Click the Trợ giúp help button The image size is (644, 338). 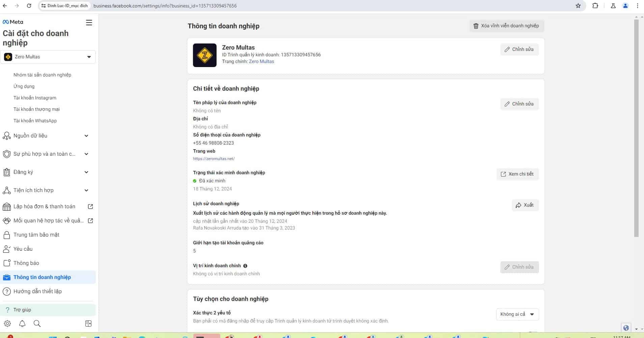(x=48, y=310)
